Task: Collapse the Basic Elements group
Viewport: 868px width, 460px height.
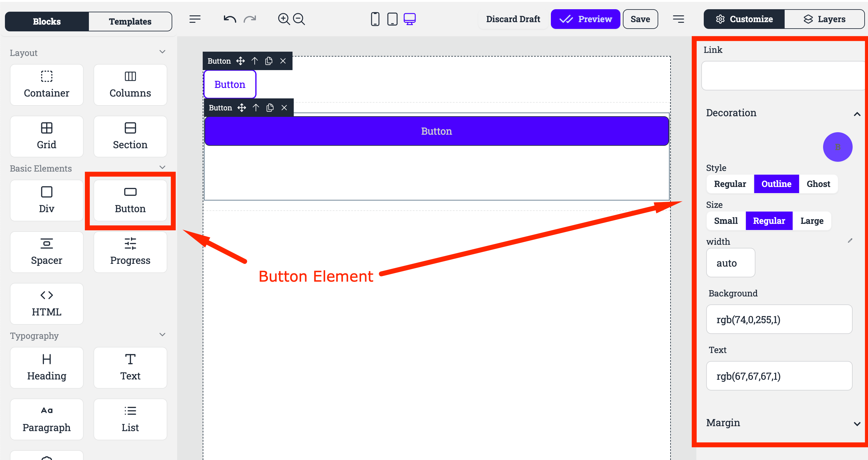Action: pos(162,167)
